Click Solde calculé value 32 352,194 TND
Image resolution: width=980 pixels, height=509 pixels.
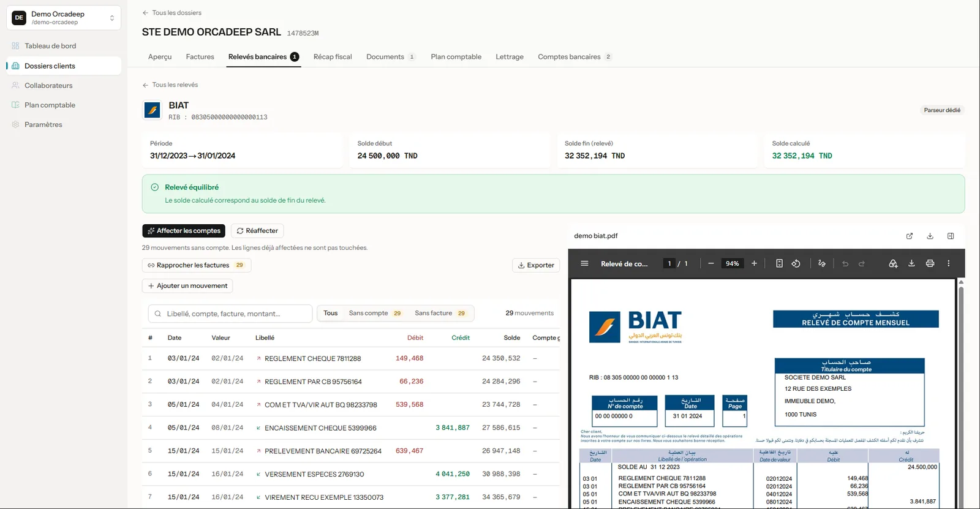802,156
